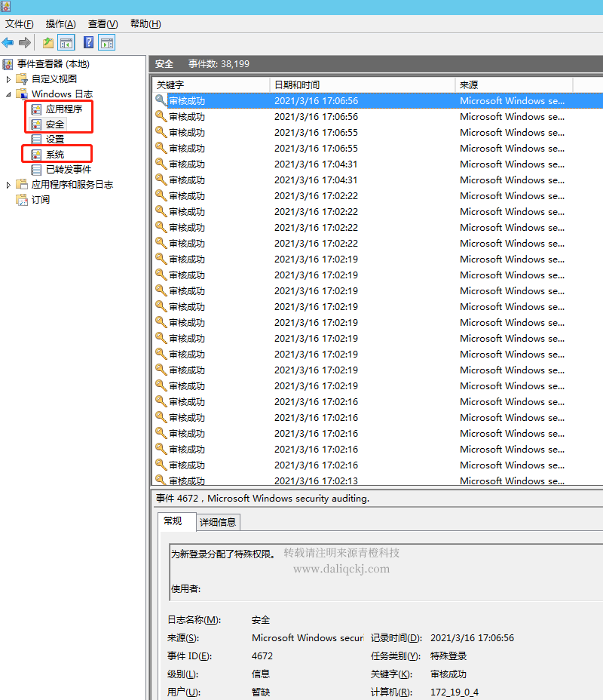Click the 应用程序 log icon
The height and width of the screenshot is (700, 603).
point(37,109)
